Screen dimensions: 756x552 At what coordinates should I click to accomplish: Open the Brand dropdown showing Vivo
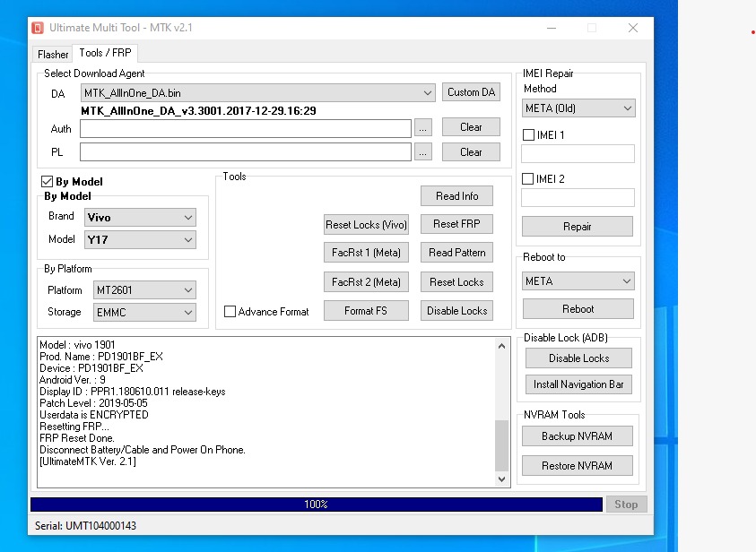tap(140, 217)
